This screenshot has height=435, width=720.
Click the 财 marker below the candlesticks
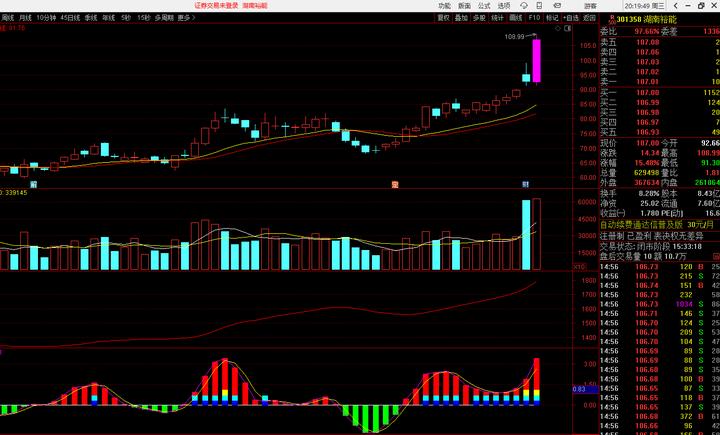525,184
